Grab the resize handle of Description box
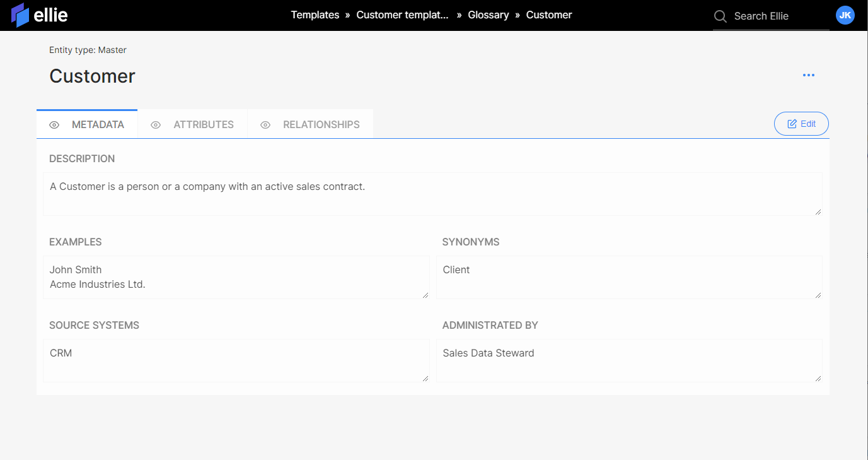Viewport: 868px width, 460px height. 818,212
